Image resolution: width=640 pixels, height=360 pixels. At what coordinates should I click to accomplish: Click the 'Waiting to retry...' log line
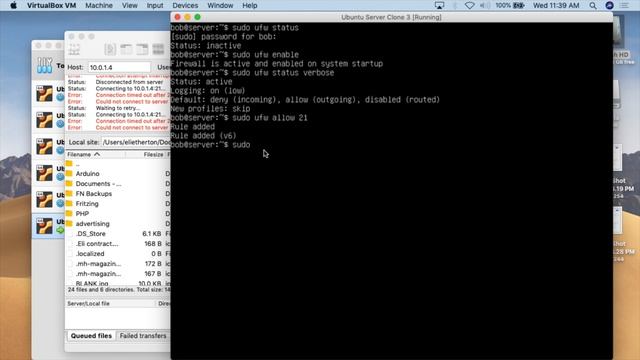118,108
